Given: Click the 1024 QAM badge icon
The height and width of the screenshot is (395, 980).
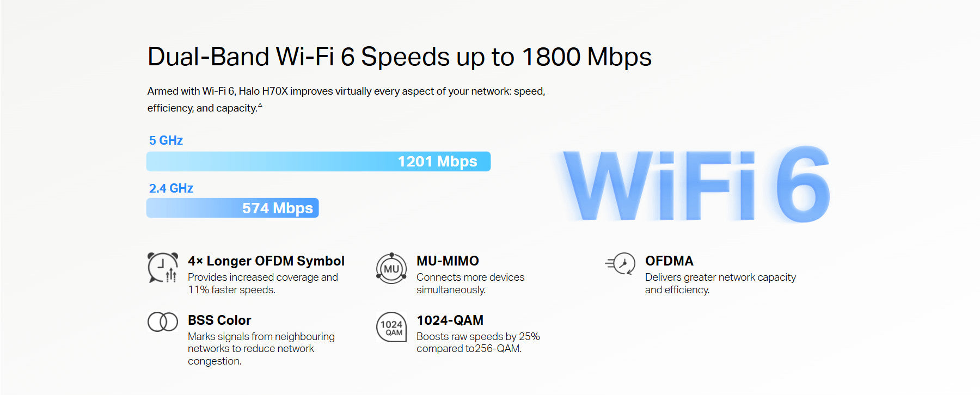Looking at the screenshot, I should (x=391, y=327).
